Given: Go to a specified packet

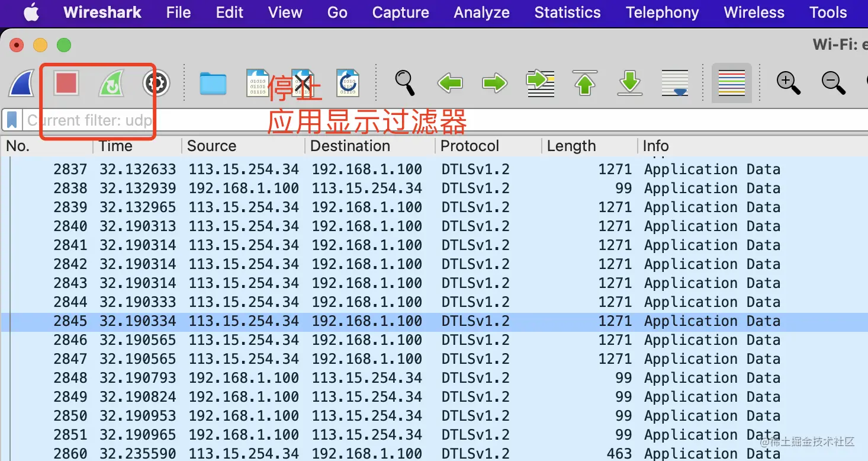Looking at the screenshot, I should 540,84.
